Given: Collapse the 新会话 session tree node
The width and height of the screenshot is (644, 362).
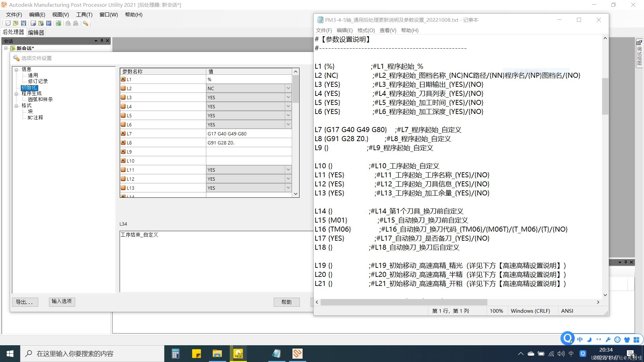Looking at the screenshot, I should pos(6,48).
